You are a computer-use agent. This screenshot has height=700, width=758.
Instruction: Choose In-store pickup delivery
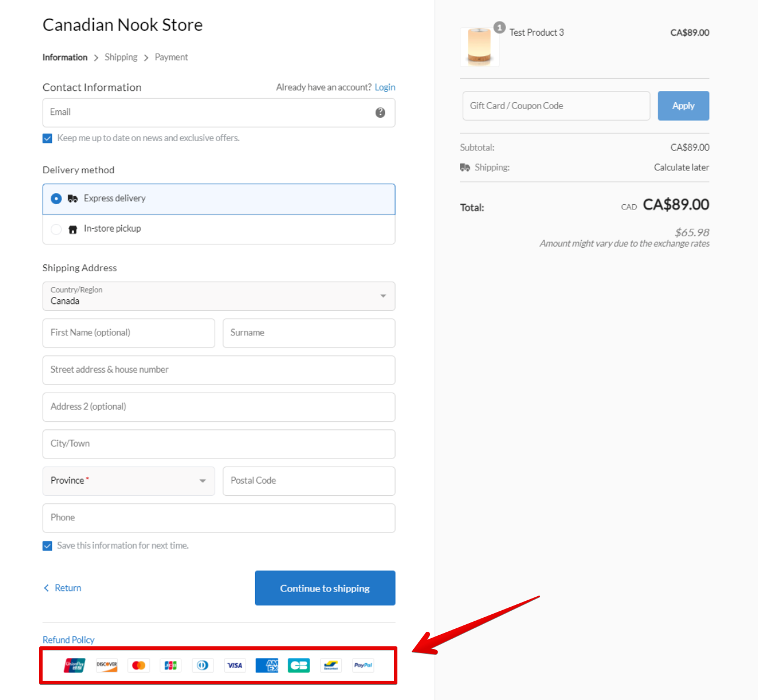click(x=56, y=229)
